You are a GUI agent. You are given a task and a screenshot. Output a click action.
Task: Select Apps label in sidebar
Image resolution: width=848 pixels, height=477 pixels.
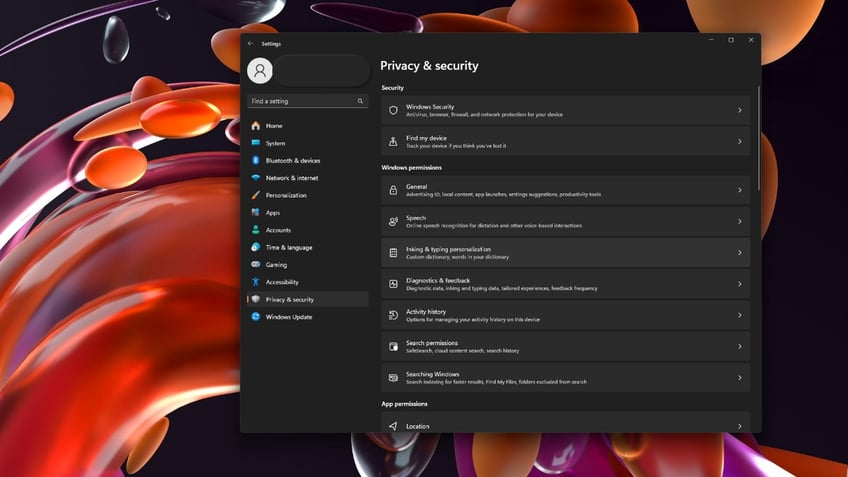[273, 213]
